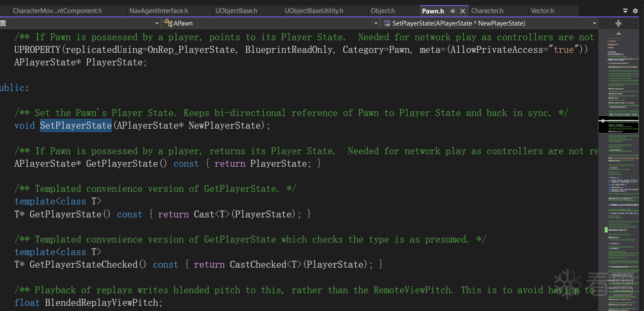Switch to the Vector.h tab
The width and height of the screenshot is (644, 311).
pos(542,11)
